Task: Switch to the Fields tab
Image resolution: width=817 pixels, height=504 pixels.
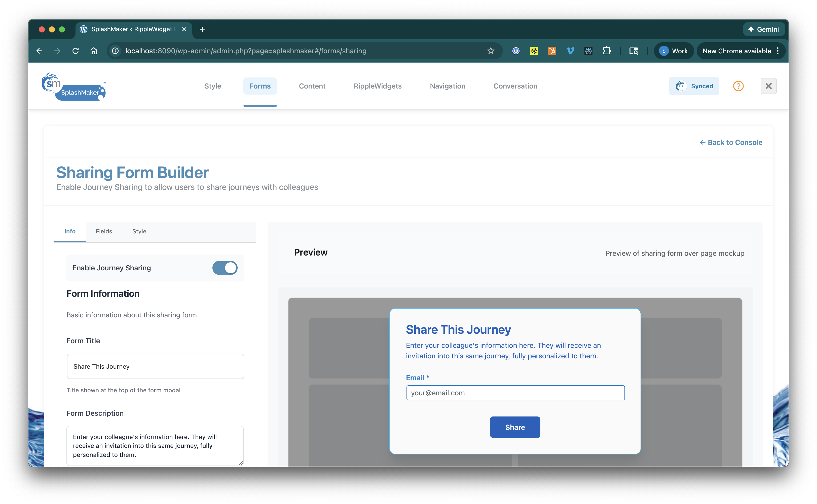Action: [104, 231]
